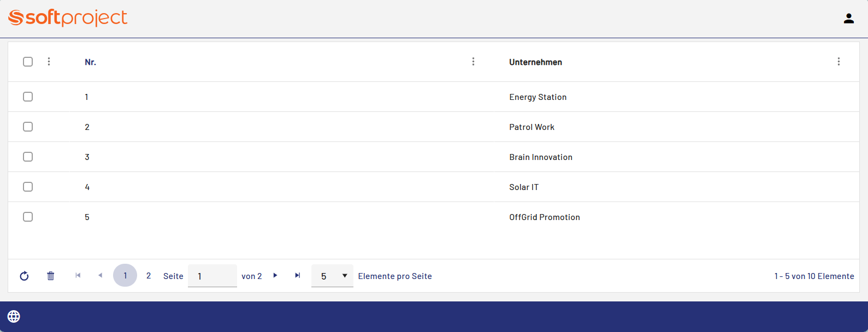Viewport: 868px width, 332px height.
Task: Go to page 2 of the table
Action: [x=149, y=276]
